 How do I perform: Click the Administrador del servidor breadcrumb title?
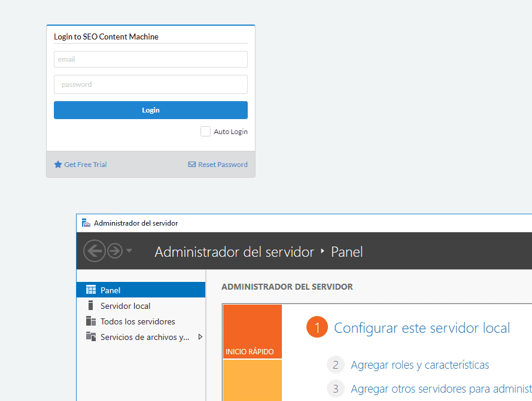coord(235,252)
